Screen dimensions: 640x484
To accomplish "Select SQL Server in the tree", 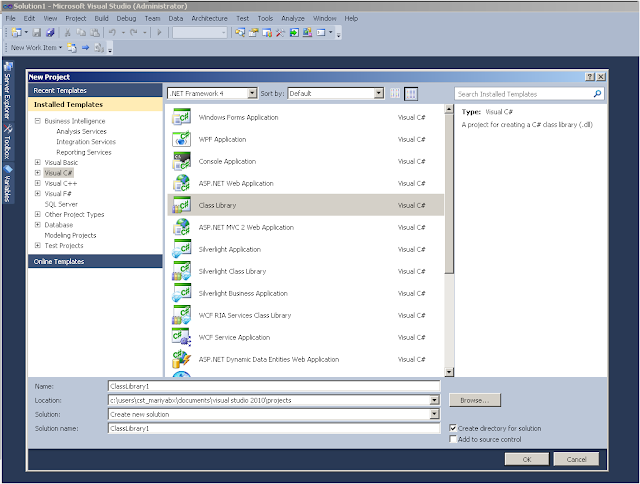I will (61, 204).
